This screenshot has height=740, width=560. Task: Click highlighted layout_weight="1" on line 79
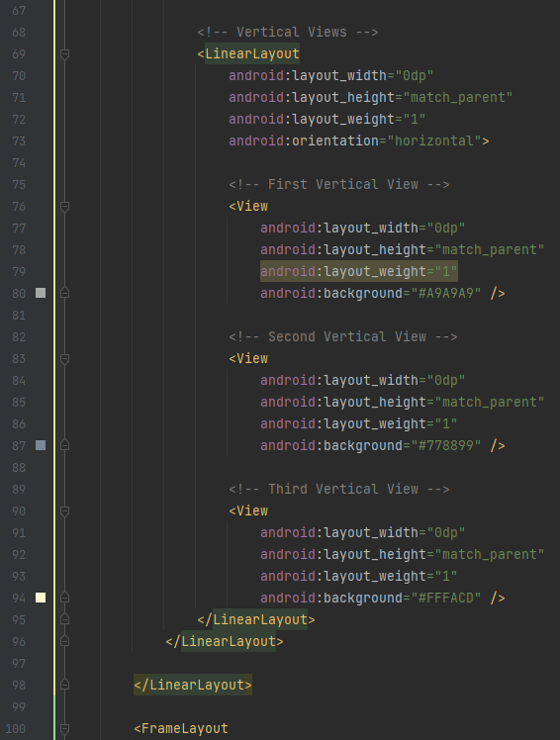(x=359, y=271)
